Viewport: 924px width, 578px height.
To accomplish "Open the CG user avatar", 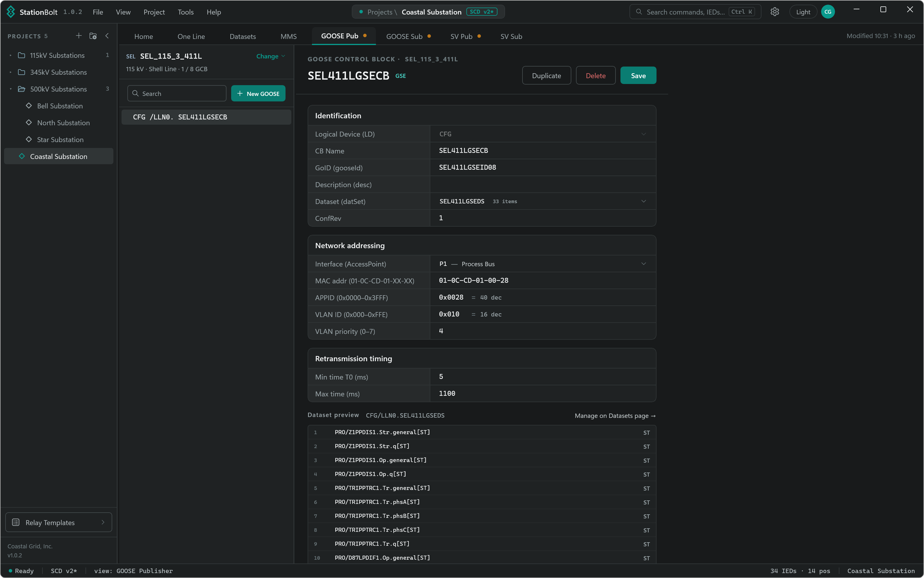I will point(828,12).
